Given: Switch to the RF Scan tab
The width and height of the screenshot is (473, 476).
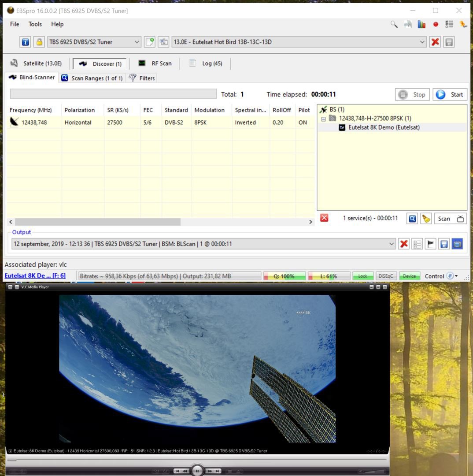Looking at the screenshot, I should [x=155, y=63].
